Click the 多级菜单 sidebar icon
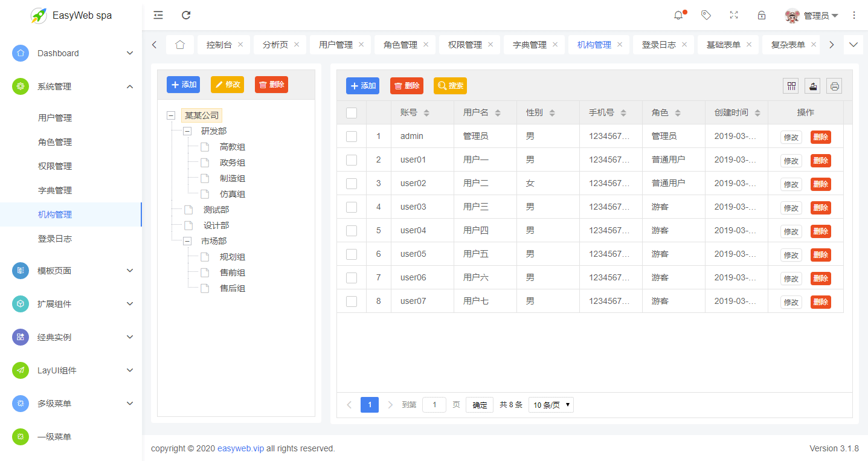868x461 pixels. (x=21, y=403)
